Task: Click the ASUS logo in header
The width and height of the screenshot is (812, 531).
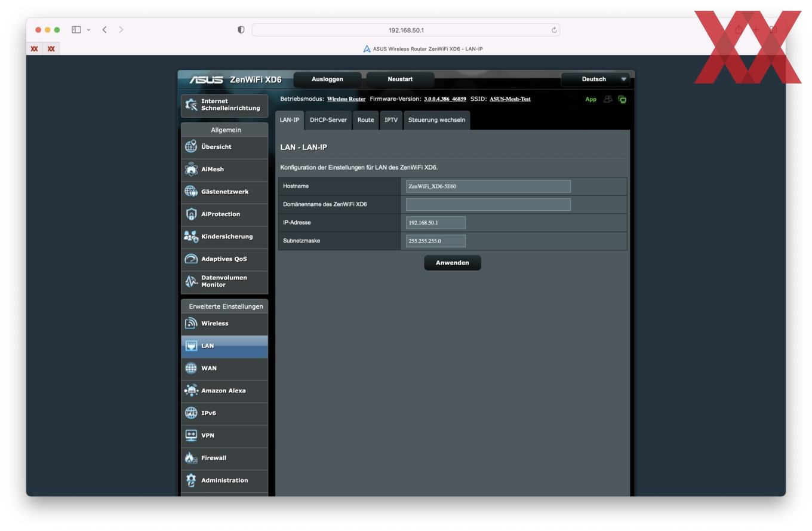Action: pos(206,79)
